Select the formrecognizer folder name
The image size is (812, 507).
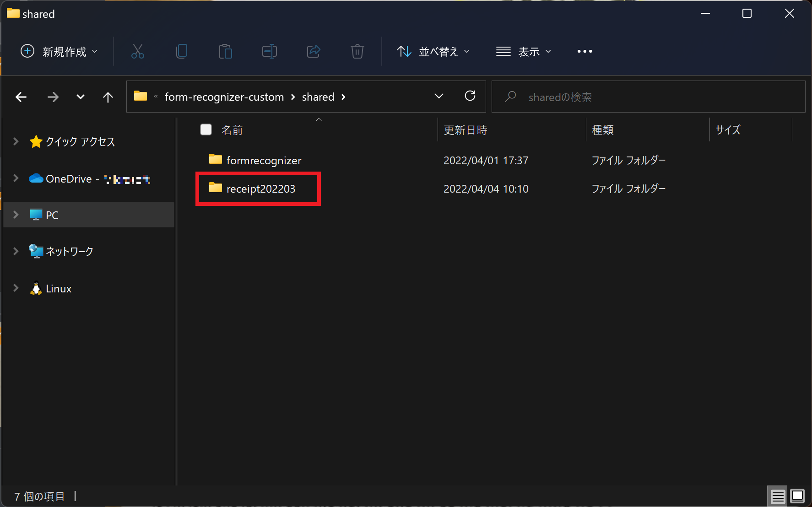(x=264, y=161)
